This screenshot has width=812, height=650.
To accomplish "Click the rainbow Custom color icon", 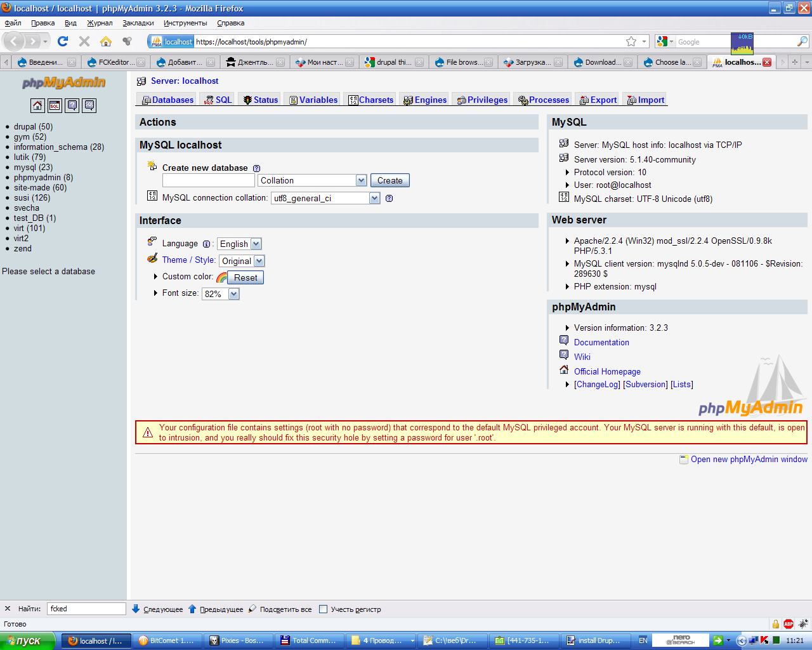I will (x=221, y=277).
